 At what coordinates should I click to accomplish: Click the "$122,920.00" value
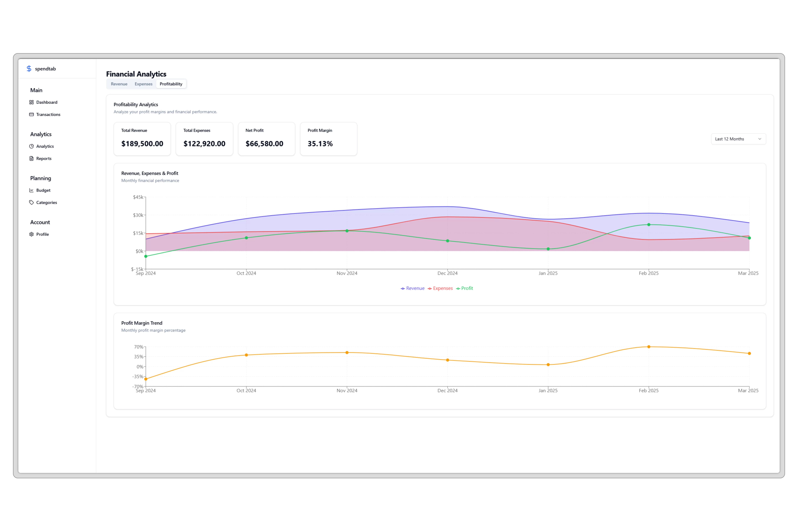point(204,144)
